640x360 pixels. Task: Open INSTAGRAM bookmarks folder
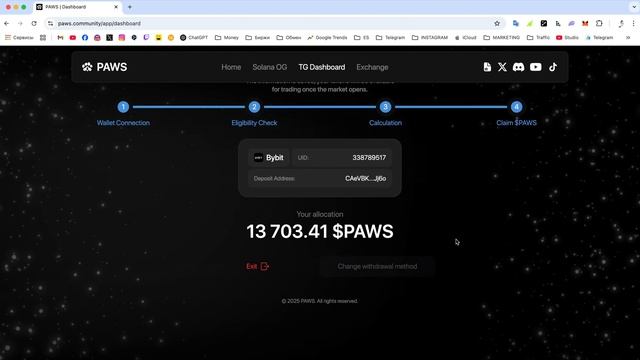(x=430, y=38)
